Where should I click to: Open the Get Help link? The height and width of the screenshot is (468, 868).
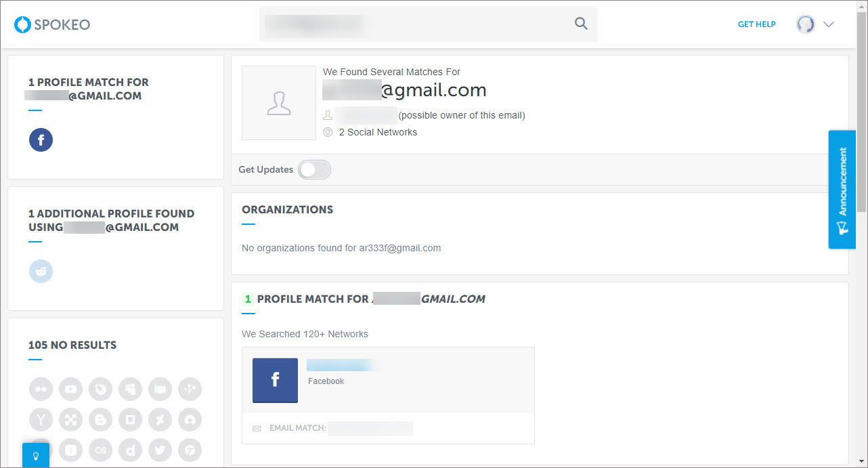click(x=757, y=24)
